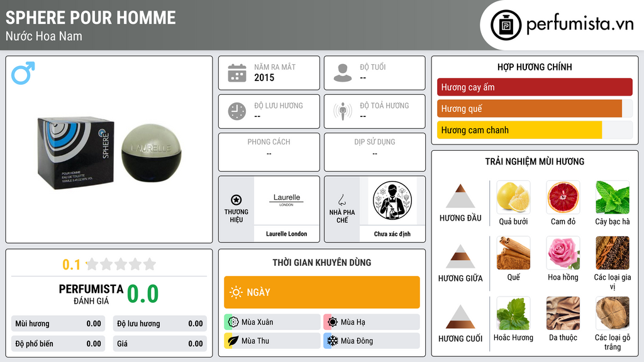Image resolution: width=644 pixels, height=362 pixels.
Task: Click the Phong cách info box
Action: 269,152
